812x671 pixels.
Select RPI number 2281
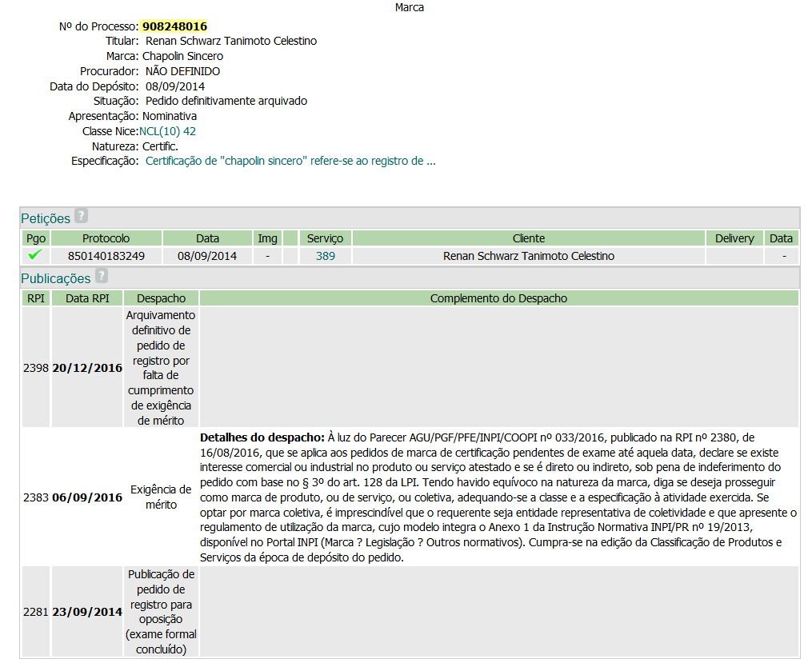(36, 612)
